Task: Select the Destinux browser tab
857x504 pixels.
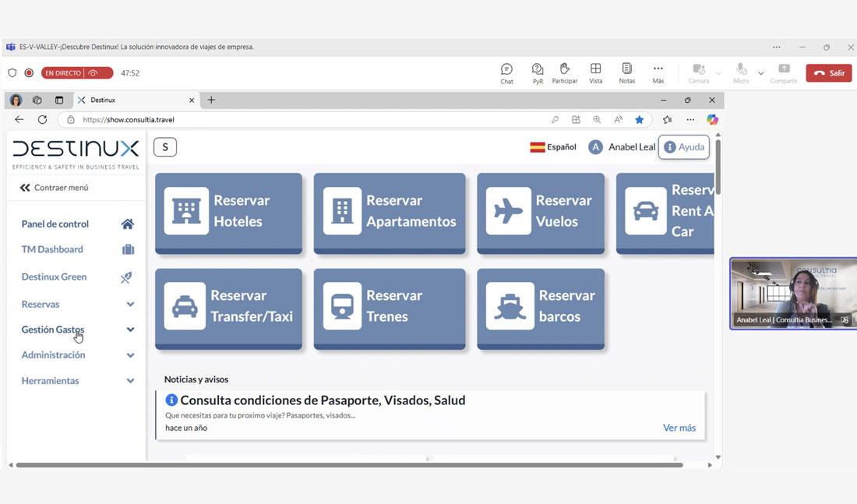Action: coord(132,100)
